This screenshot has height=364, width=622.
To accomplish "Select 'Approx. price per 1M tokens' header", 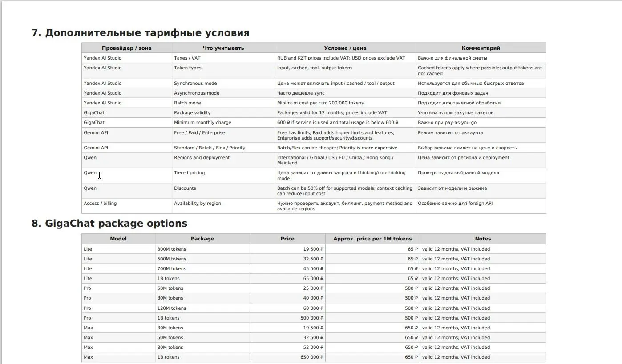I will pos(373,239).
